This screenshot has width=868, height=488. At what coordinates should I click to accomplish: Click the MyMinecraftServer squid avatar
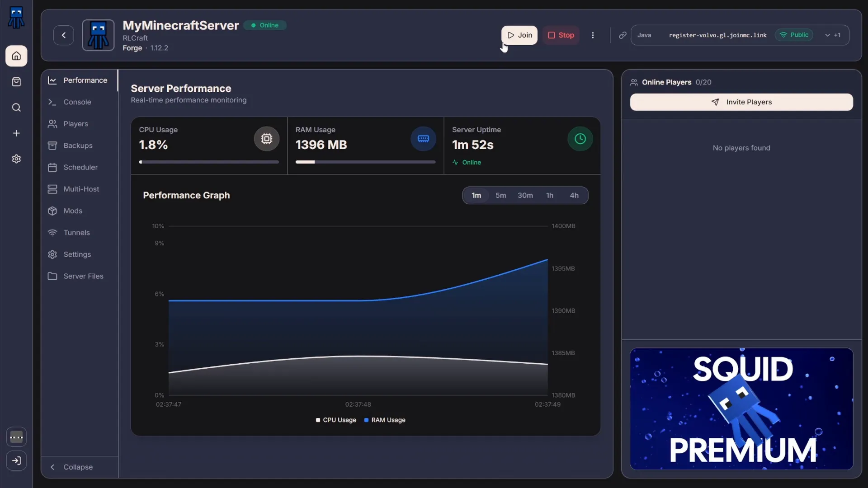(x=98, y=35)
